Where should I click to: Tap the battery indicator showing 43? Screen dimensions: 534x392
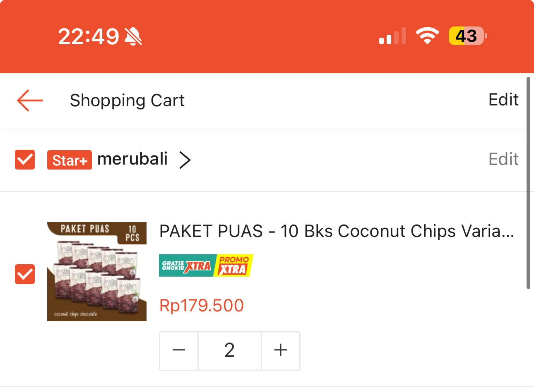tap(467, 36)
